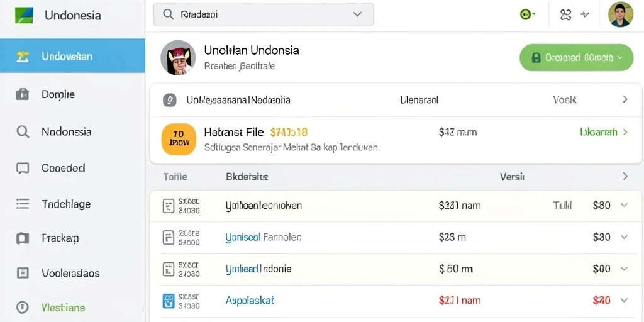Select the highlighted Undovetan sidebar item
Screen dimensions: 644x322
point(72,56)
